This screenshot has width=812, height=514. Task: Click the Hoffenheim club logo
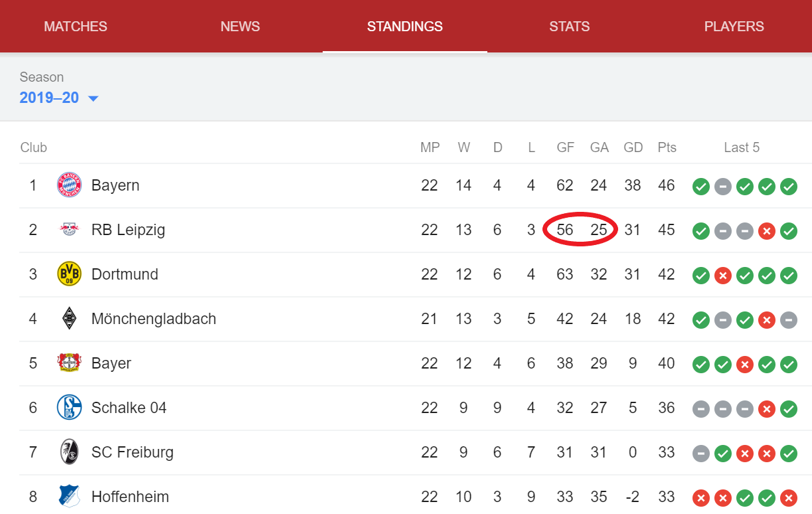coord(69,497)
